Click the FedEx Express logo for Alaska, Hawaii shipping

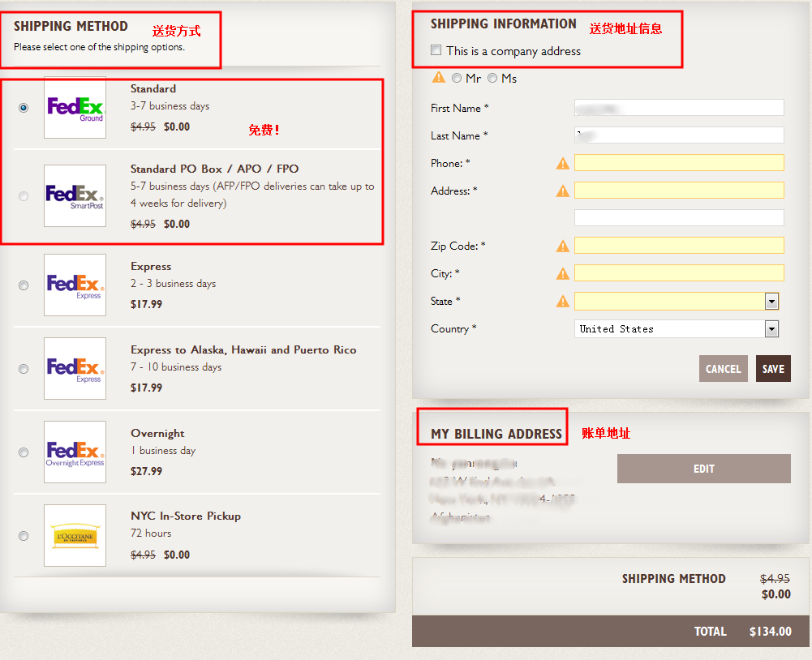(x=75, y=368)
